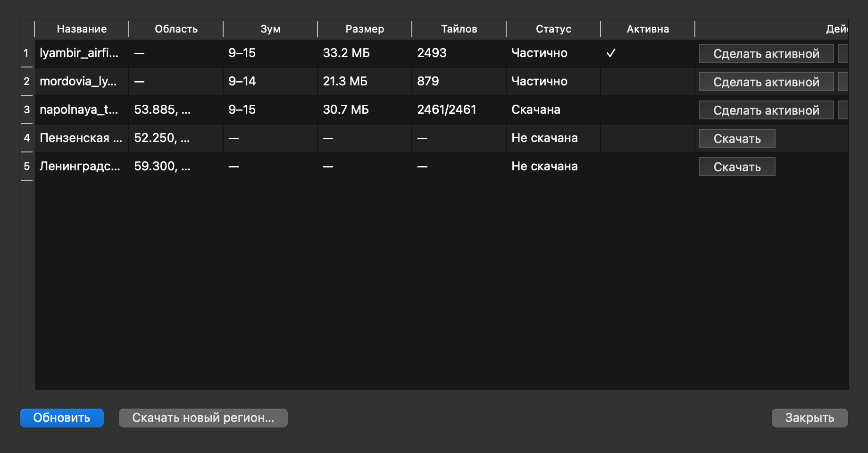Open Скачать новый регион dialog
Screen dimensions: 868x453
pyautogui.click(x=203, y=418)
